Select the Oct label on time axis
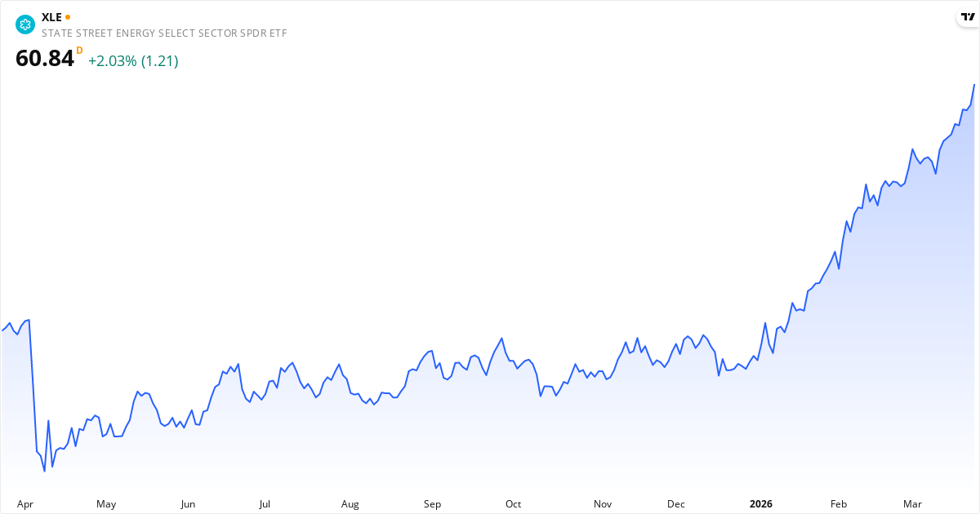Image resolution: width=980 pixels, height=514 pixels. tap(513, 504)
